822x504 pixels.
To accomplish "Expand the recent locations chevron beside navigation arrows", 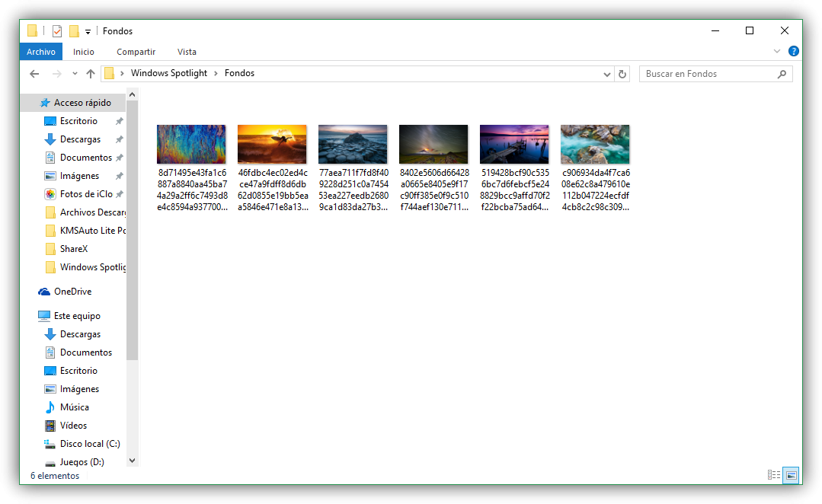I will pyautogui.click(x=74, y=73).
